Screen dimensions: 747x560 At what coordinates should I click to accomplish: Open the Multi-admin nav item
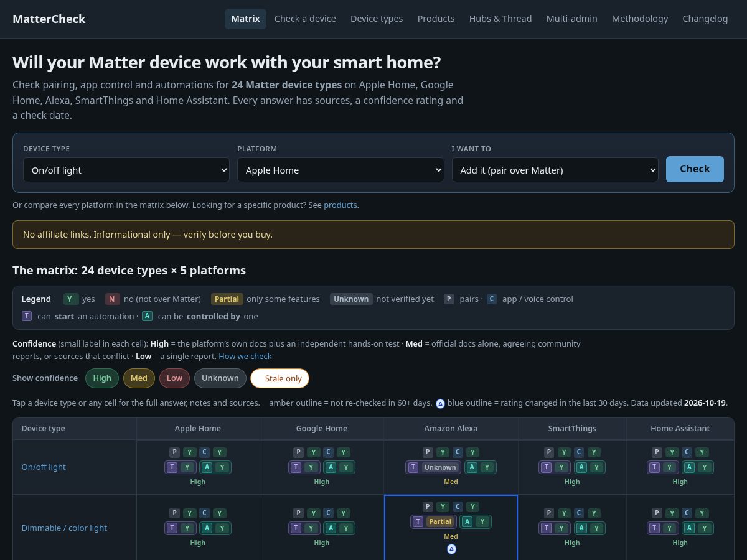pos(572,19)
